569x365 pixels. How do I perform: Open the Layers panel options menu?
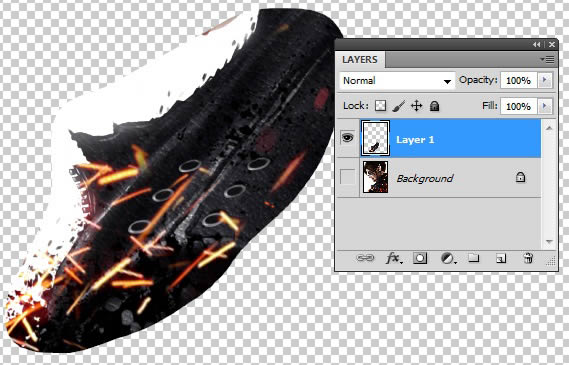coord(548,59)
